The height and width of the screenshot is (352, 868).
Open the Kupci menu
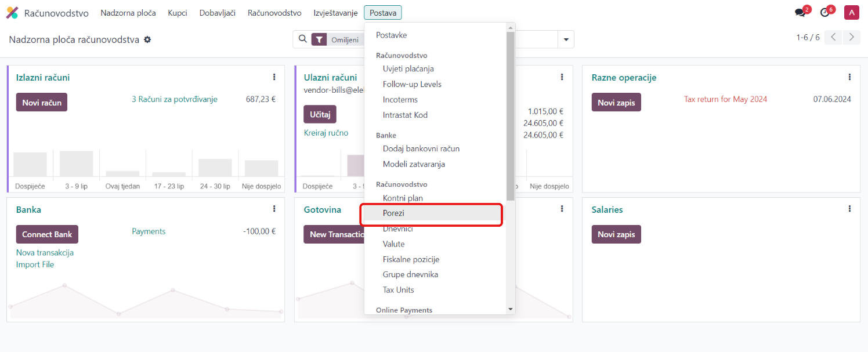pyautogui.click(x=178, y=13)
